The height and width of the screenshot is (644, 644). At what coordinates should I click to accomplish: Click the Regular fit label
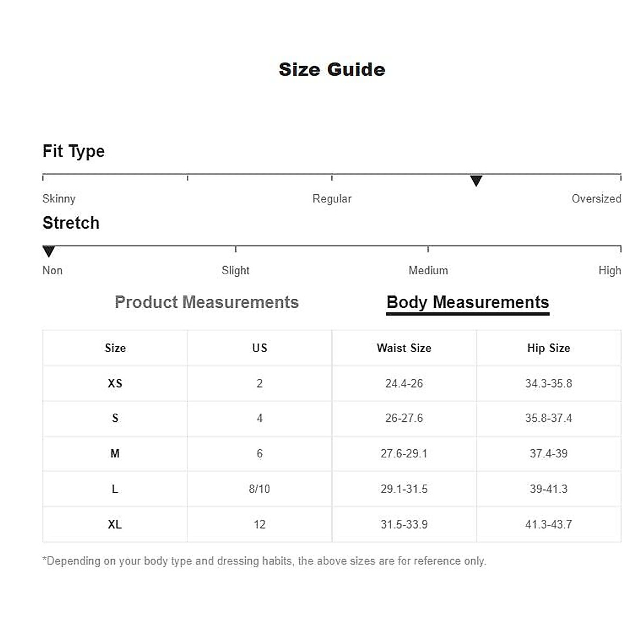click(x=332, y=199)
